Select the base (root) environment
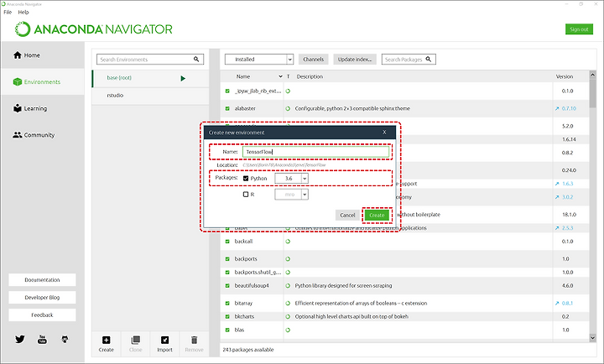Viewport: 604px width, 364px height. [150, 78]
